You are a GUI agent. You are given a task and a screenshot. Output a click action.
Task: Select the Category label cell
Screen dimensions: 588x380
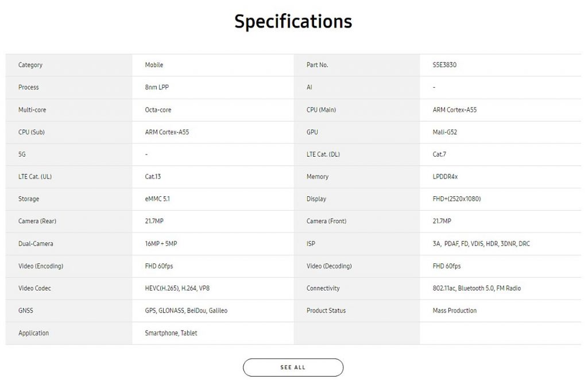pos(69,65)
